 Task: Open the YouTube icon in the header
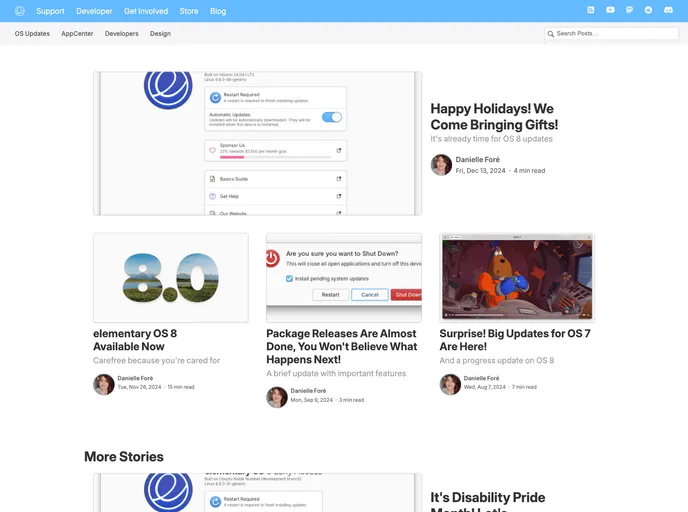(610, 10)
